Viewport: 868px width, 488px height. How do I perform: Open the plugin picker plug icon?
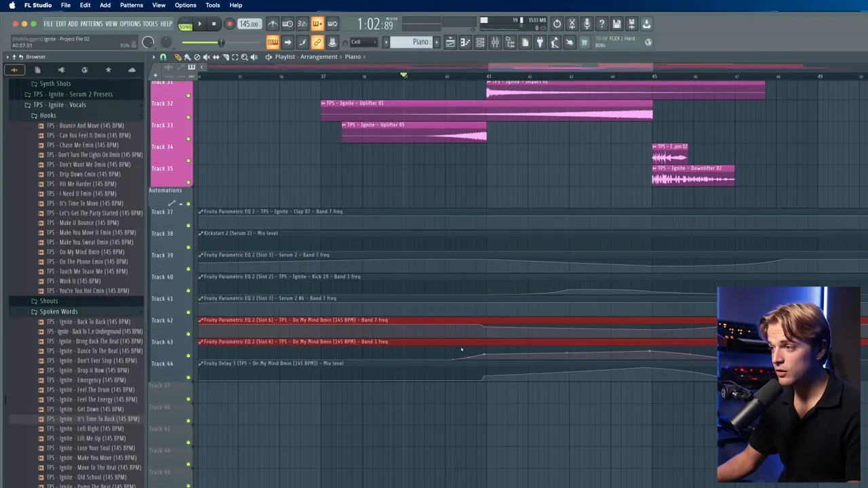pyautogui.click(x=540, y=42)
